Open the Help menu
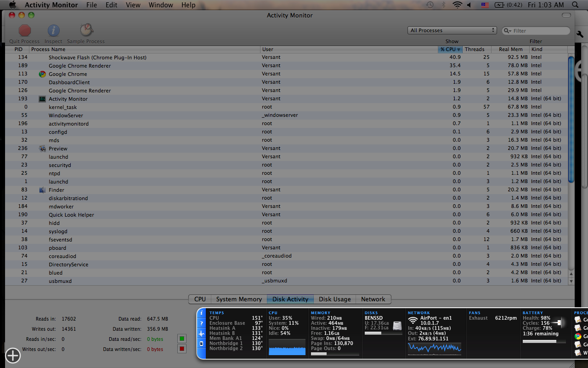The height and width of the screenshot is (368, 588). click(x=188, y=5)
